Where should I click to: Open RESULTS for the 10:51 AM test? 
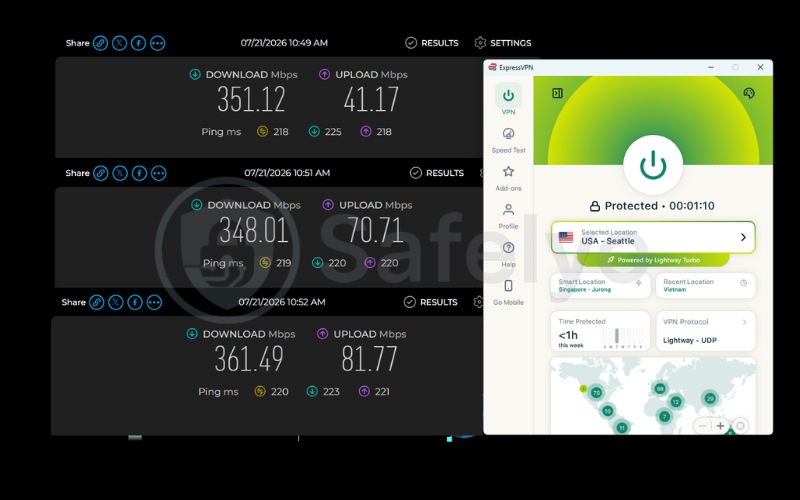(x=437, y=173)
